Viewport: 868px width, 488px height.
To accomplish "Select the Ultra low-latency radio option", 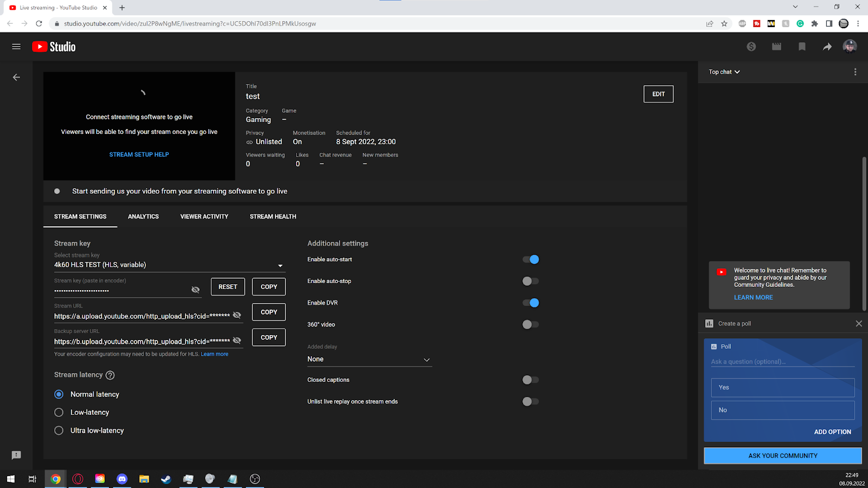I will pos(59,431).
